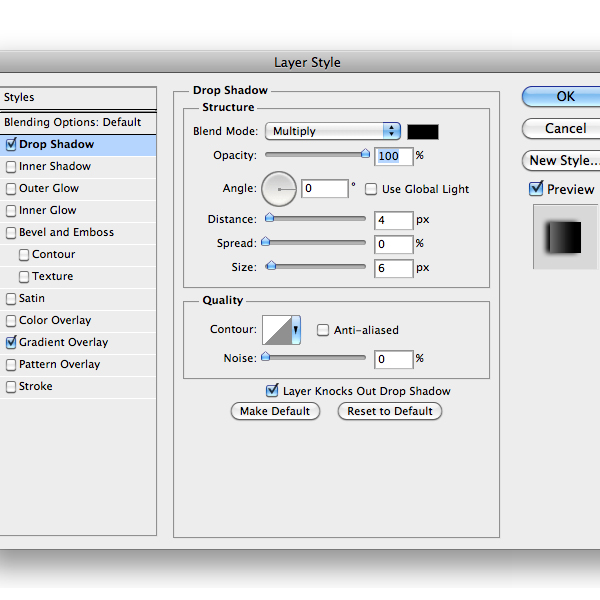
Task: Enable the Stroke checkbox
Action: click(x=11, y=386)
